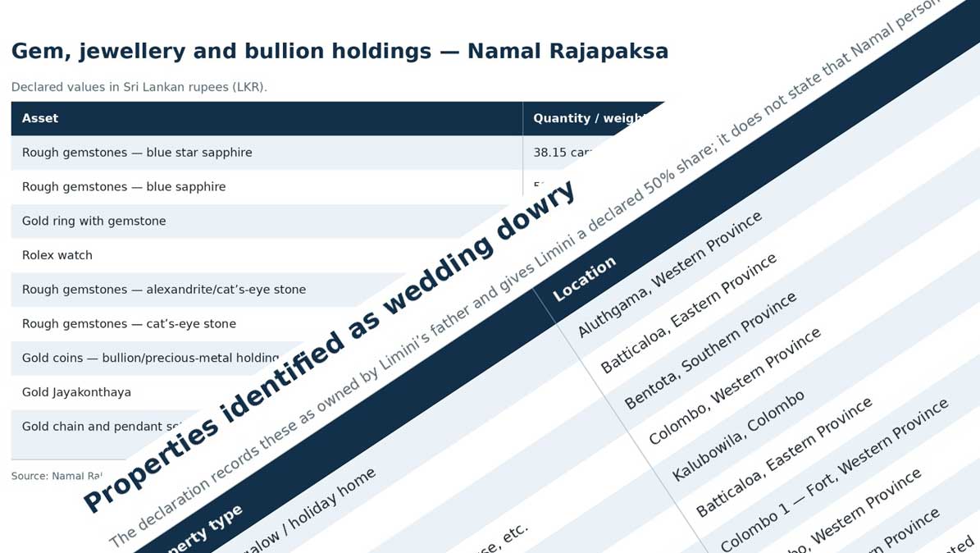Select "Colombo 1 — Fort, Western Province" cell

[x=835, y=475]
